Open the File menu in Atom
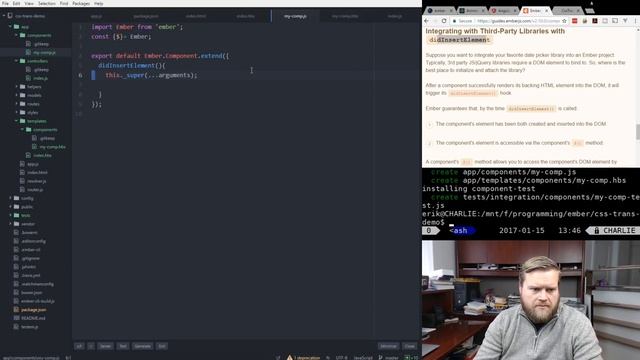This screenshot has height=360, width=640. 5,3
